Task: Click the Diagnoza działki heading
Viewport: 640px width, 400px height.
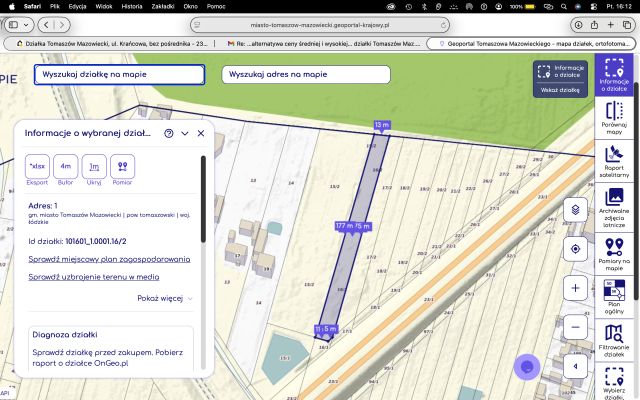Action: 65,335
